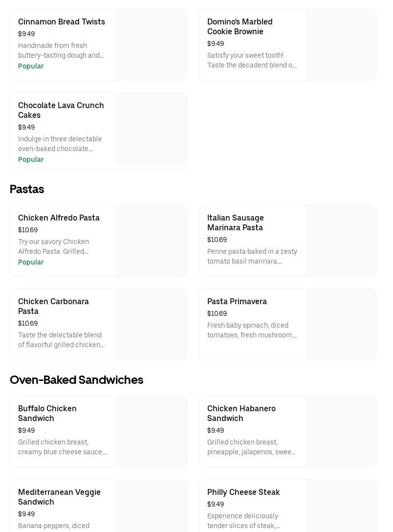The height and width of the screenshot is (532, 393).
Task: Click the Chicken Habanero Sandwich image placeholder
Action: tap(340, 431)
